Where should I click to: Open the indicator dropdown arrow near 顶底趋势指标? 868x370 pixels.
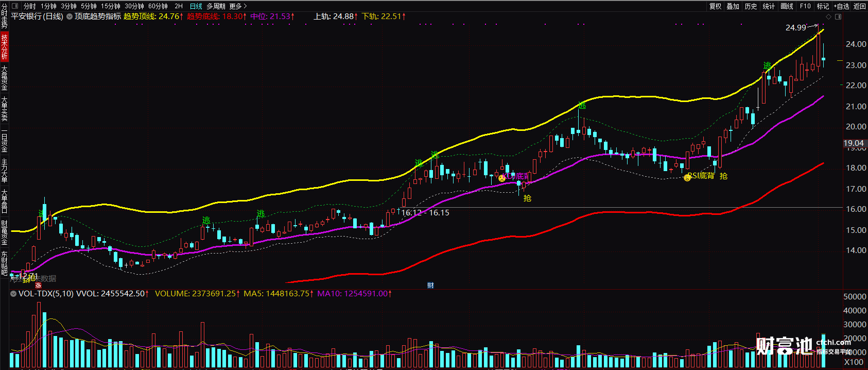tap(69, 16)
